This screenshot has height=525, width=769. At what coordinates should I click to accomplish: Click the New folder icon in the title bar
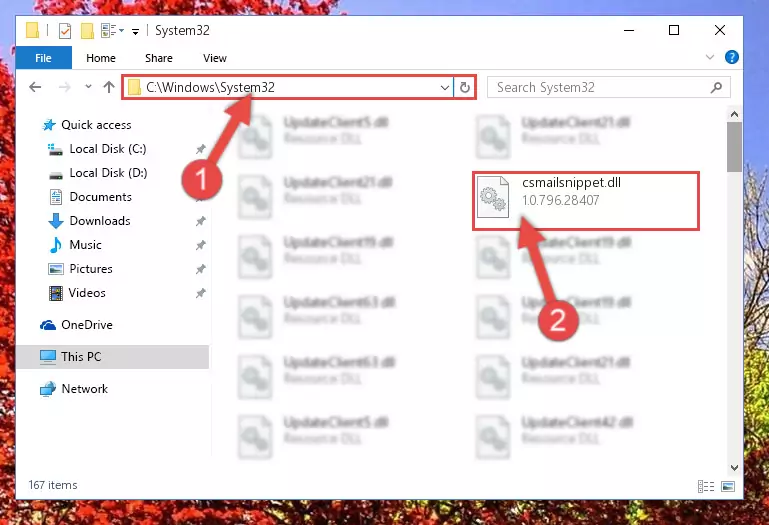tap(87, 30)
